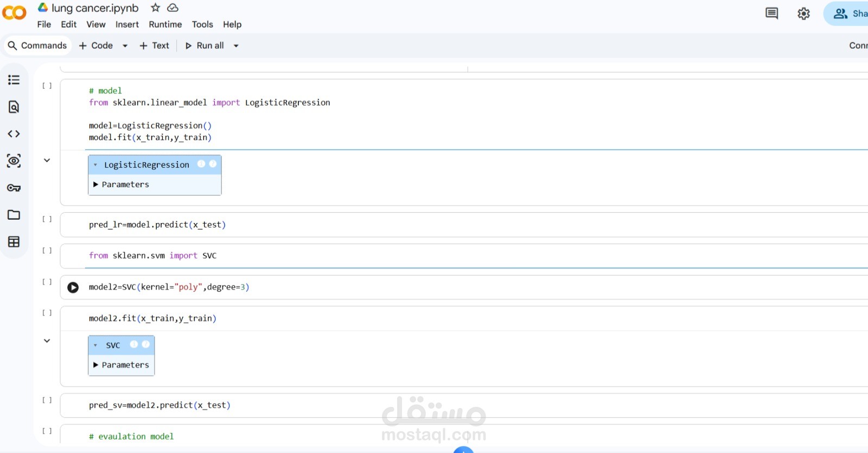
Task: Expand Parameters under SVC
Action: (121, 365)
